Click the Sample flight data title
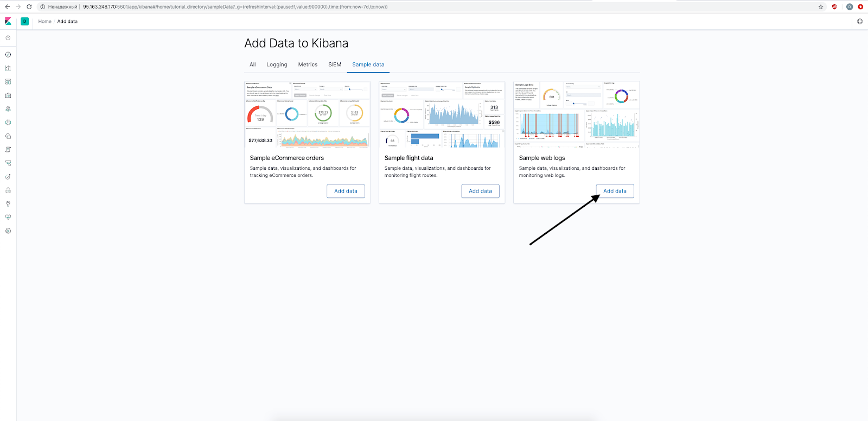 coord(409,158)
